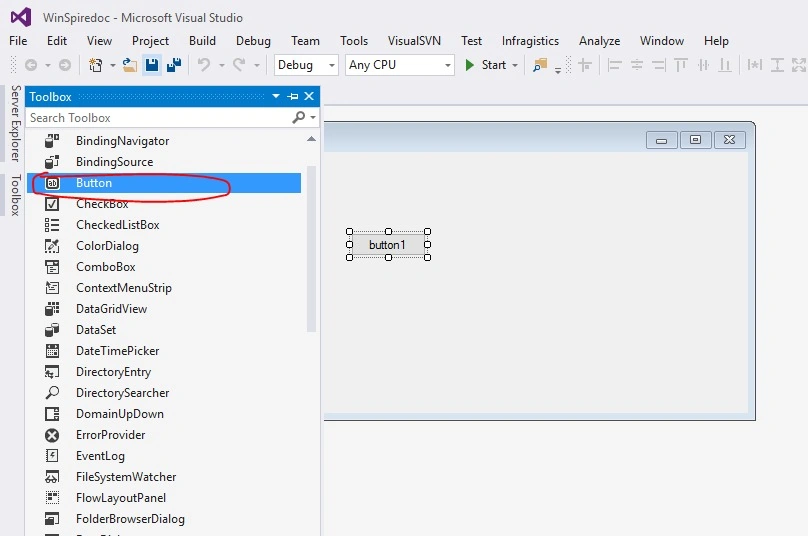Click the Make Same Height icon

coord(777,65)
